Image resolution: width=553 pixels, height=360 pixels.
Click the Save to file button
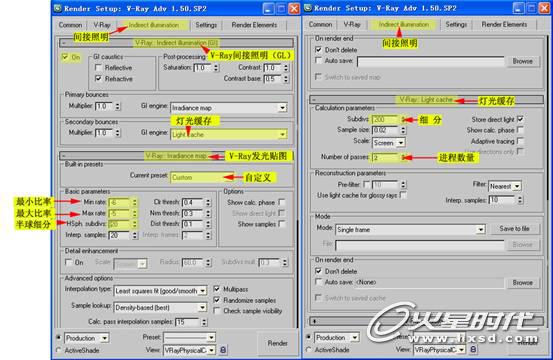514,229
